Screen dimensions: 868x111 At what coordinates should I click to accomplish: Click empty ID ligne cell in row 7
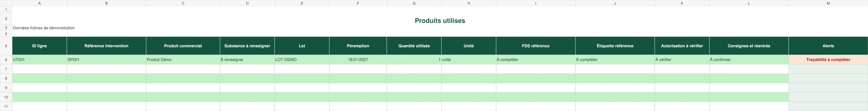[39, 69]
